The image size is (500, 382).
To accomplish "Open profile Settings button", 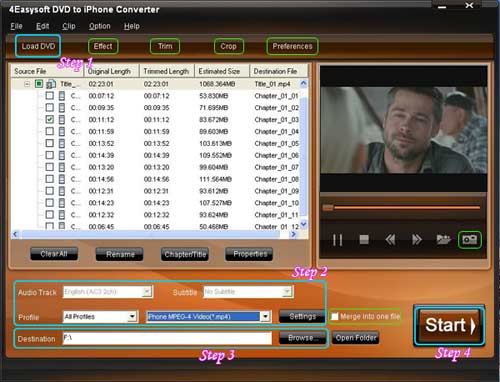I will click(x=302, y=316).
